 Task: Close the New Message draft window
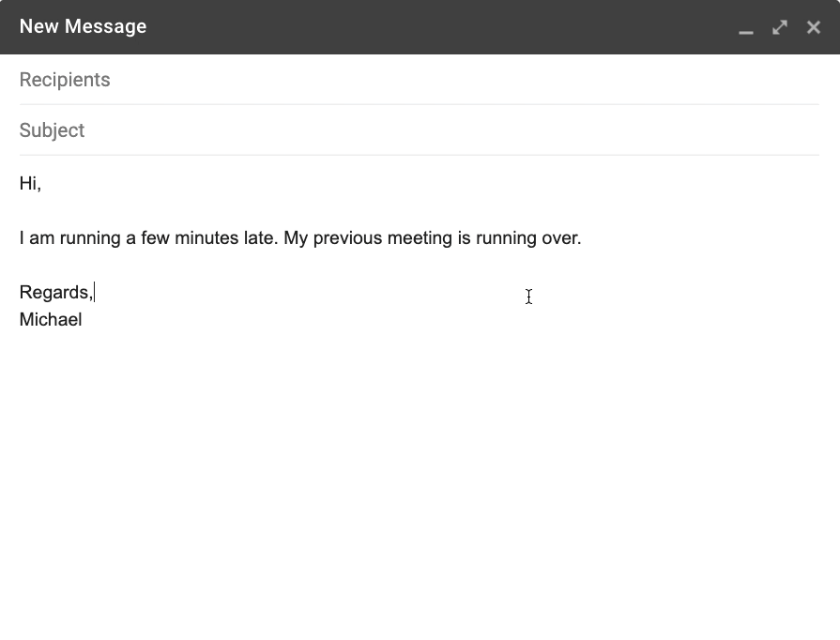click(814, 27)
